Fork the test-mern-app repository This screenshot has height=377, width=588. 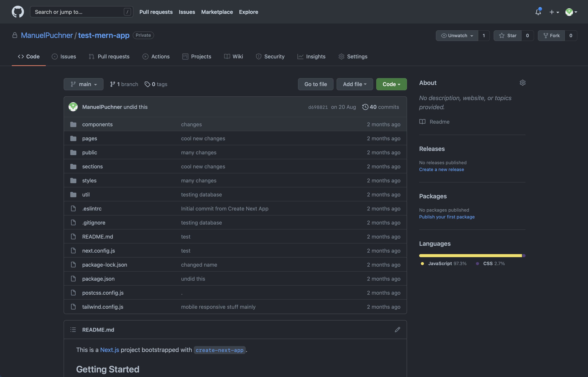551,35
